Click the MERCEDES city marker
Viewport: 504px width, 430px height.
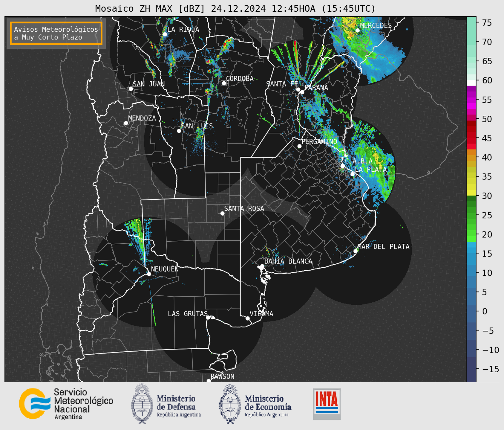(x=358, y=30)
